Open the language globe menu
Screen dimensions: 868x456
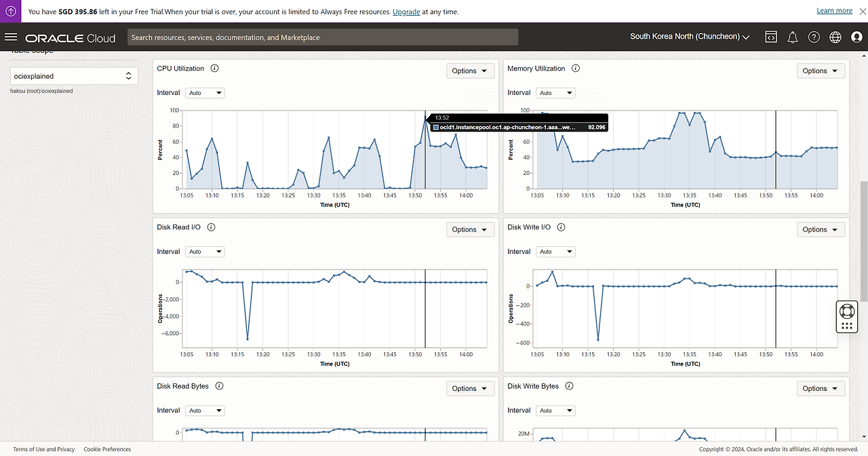835,37
